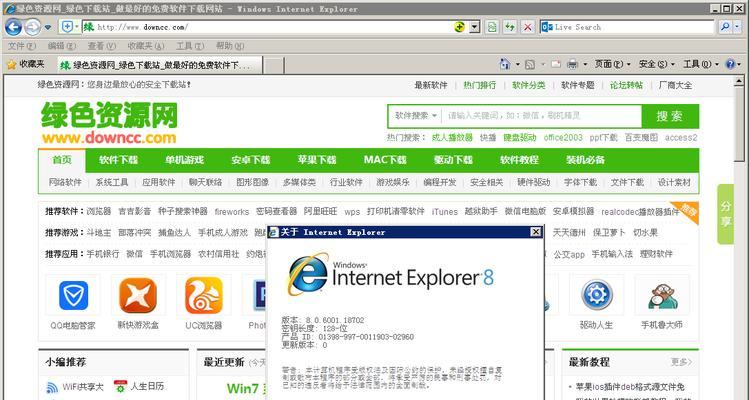Open the 工具 menu in menu bar
Image resolution: width=749 pixels, height=400 pixels.
click(190, 46)
